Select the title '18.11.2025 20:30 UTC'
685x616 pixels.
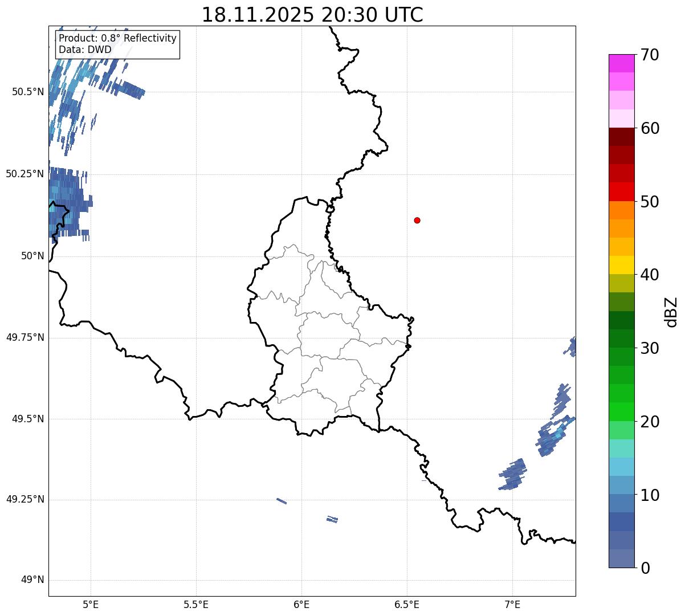point(312,15)
